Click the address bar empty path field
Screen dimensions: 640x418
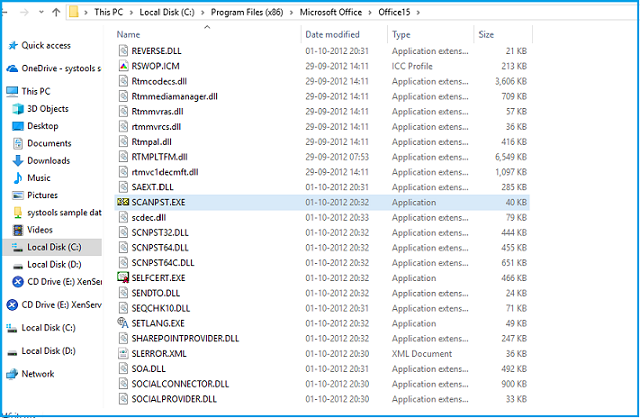pyautogui.click(x=527, y=12)
